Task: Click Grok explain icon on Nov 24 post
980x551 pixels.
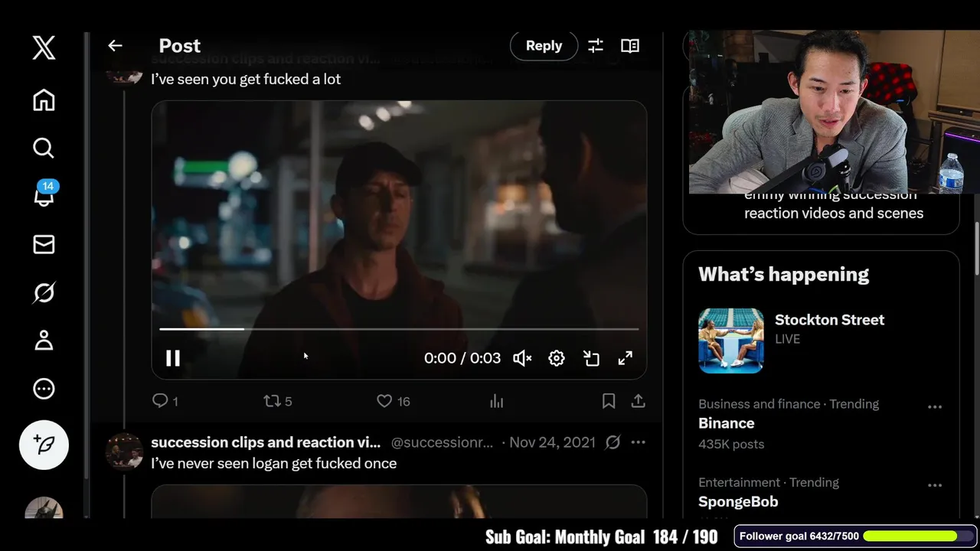Action: pos(613,442)
